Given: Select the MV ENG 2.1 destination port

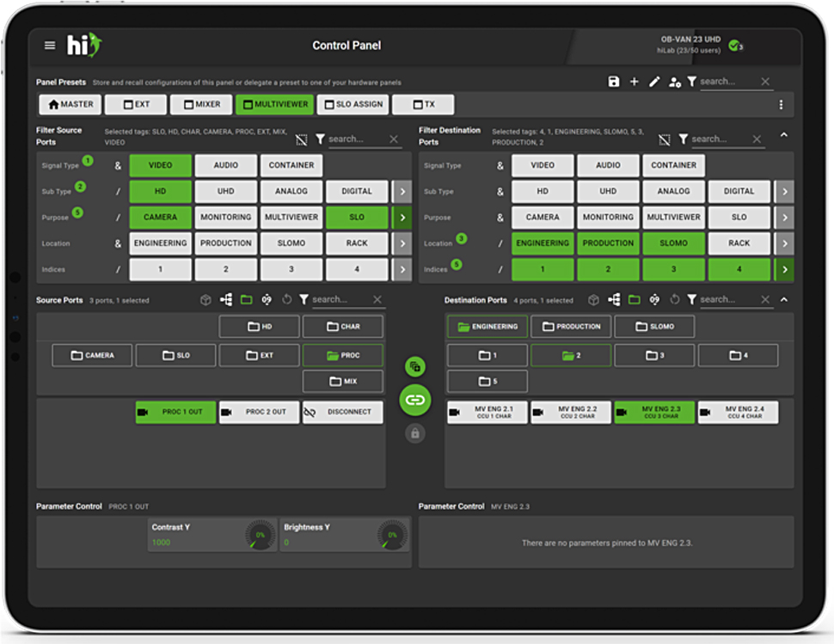Looking at the screenshot, I should coord(487,412).
